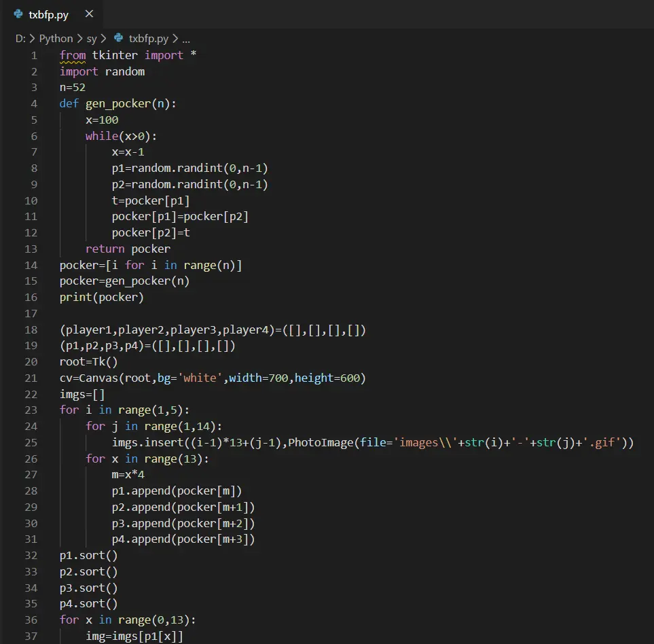Click 'x=x-1' on line 7
Image resolution: width=654 pixels, height=644 pixels.
(x=128, y=152)
